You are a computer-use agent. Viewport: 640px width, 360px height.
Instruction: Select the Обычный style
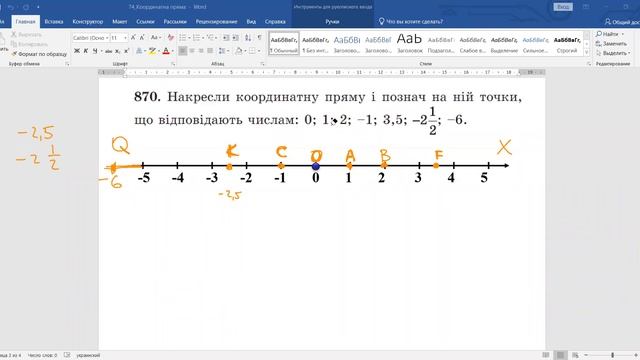point(284,44)
